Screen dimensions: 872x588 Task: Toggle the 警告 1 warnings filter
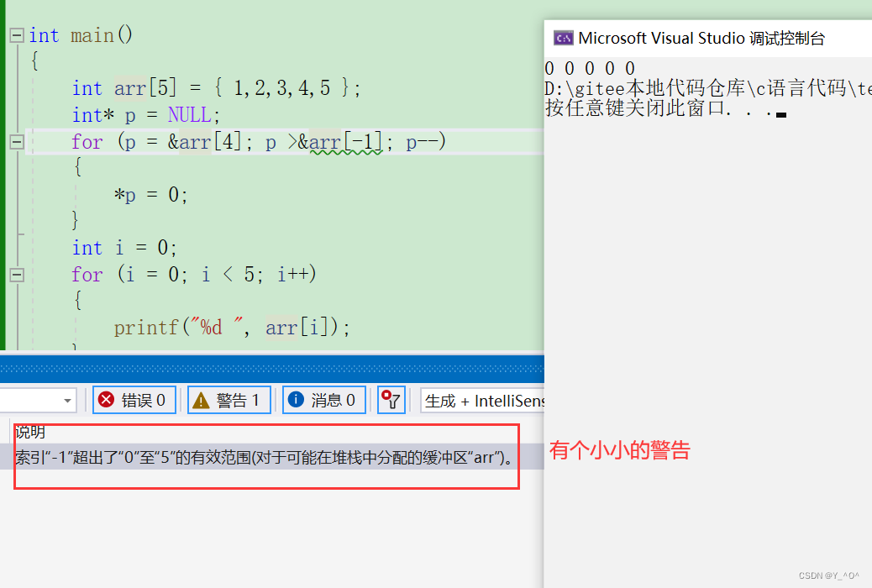pos(229,400)
